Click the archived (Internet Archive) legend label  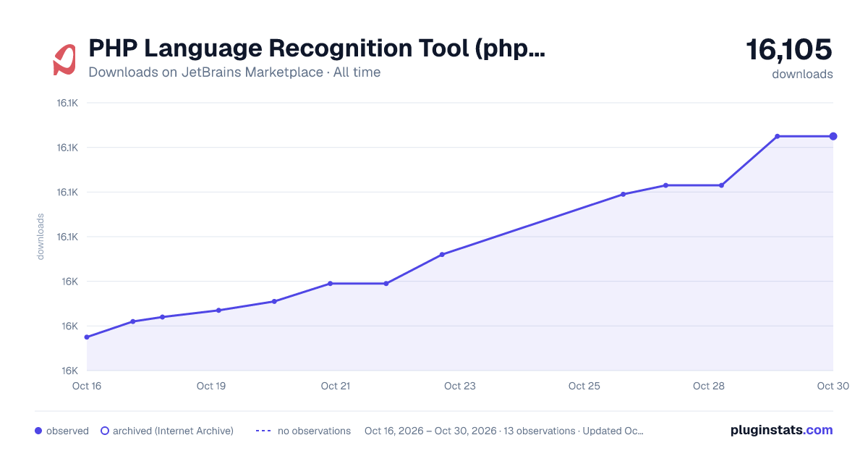point(174,431)
